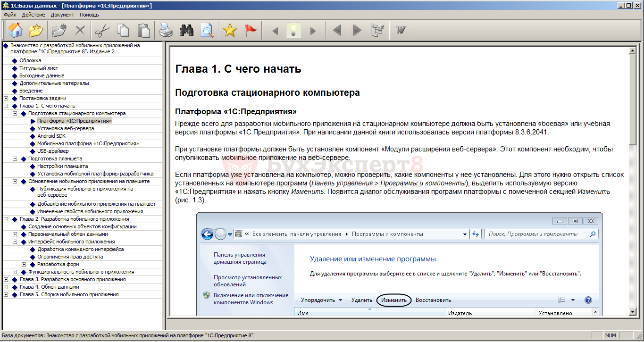Image resolution: width=644 pixels, height=342 pixels.
Task: Click the W toolbar icon
Action: 401,31
